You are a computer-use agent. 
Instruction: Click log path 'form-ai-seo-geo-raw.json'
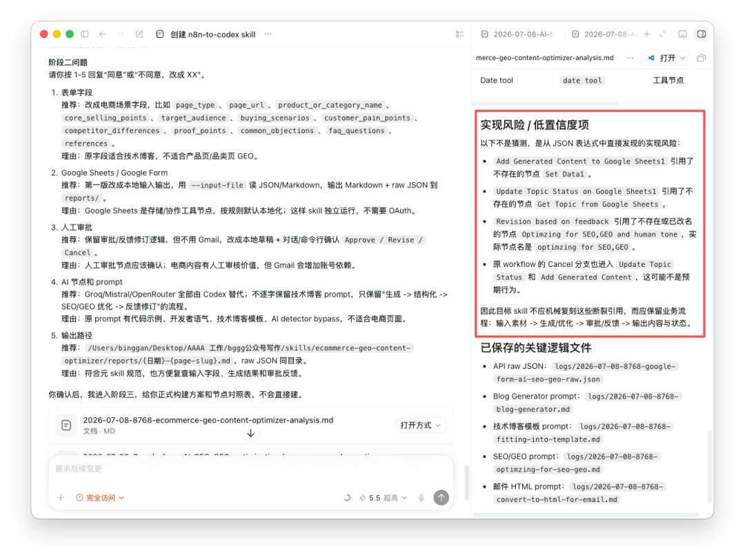pyautogui.click(x=548, y=379)
